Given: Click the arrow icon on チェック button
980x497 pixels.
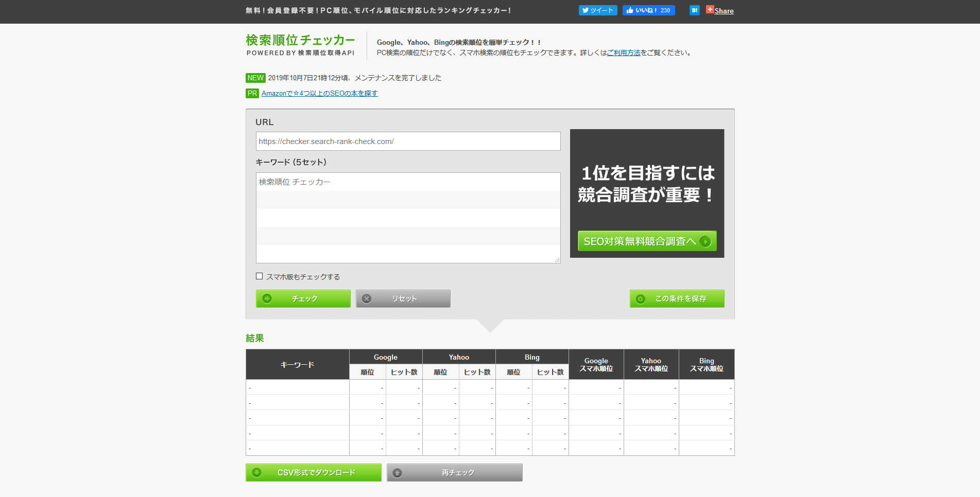Looking at the screenshot, I should pyautogui.click(x=267, y=298).
